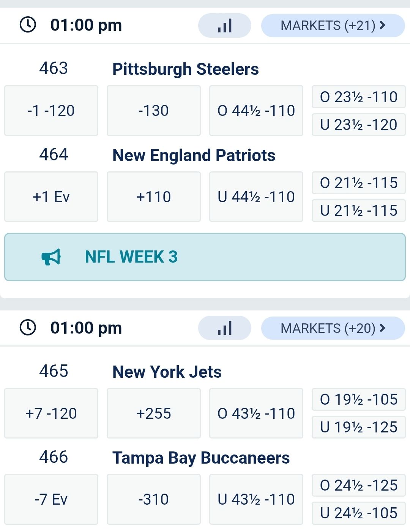This screenshot has height=532, width=410.
Task: Bet game total Over 44½ -110
Action: click(256, 111)
